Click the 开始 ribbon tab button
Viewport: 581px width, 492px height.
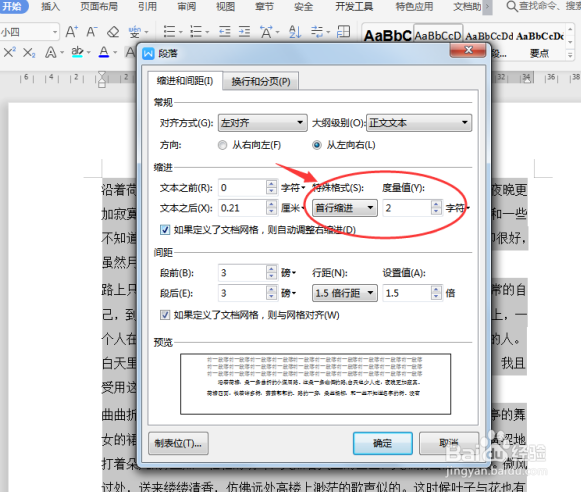pyautogui.click(x=13, y=6)
